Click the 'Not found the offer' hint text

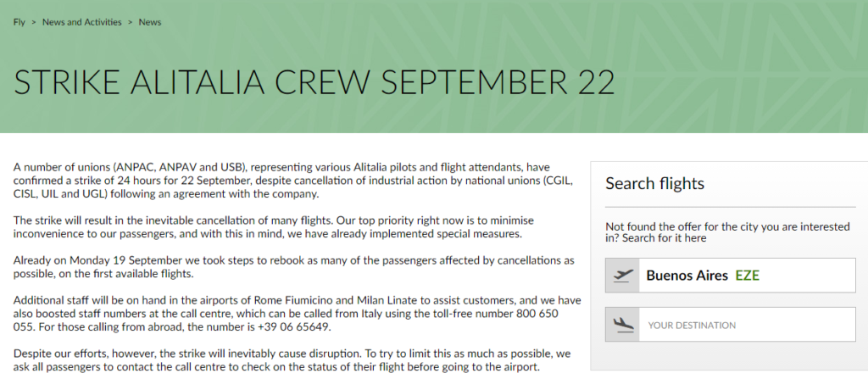tap(727, 232)
